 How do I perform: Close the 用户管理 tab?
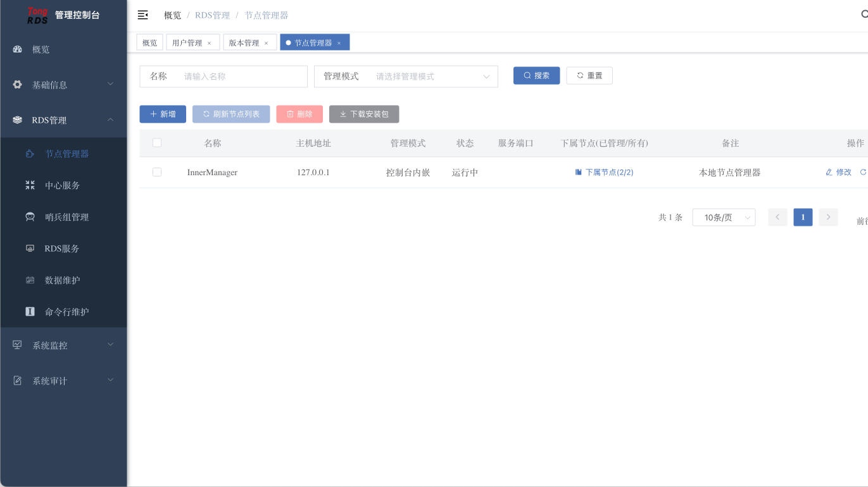coord(210,43)
